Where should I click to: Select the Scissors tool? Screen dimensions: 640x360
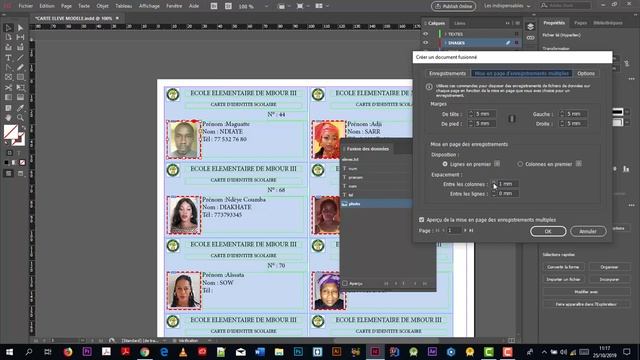coord(8,87)
